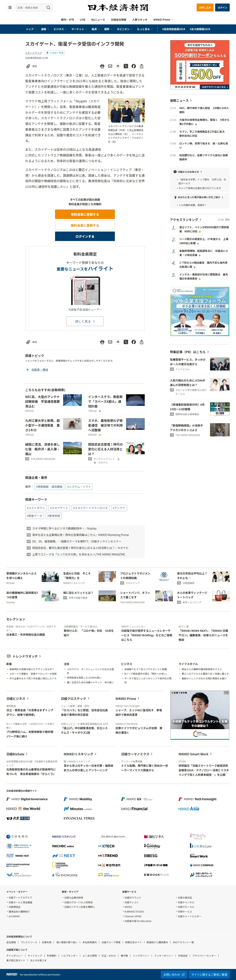The image size is (236, 980).
Task: Open the 日経xTECH logo link
Action: (106, 846)
